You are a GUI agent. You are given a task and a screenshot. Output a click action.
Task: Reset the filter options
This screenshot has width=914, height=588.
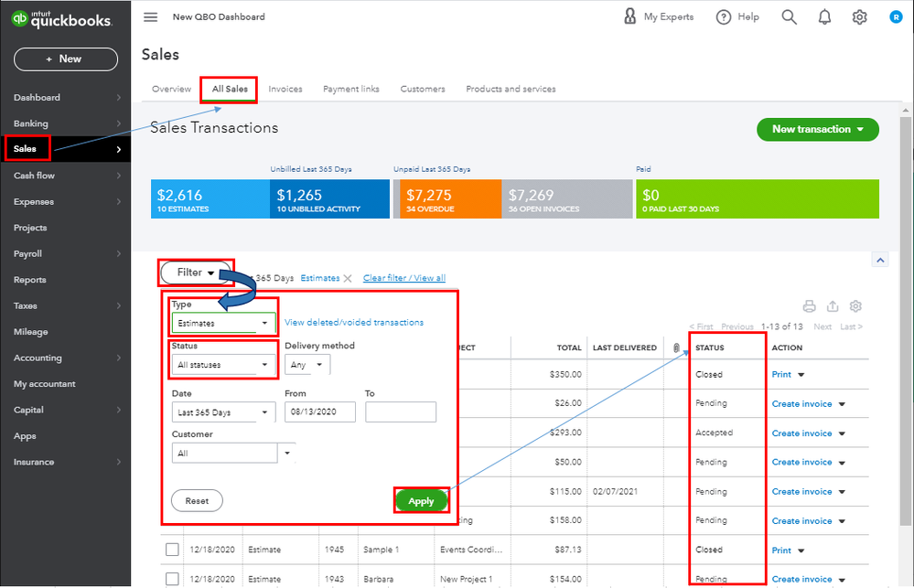tap(197, 500)
